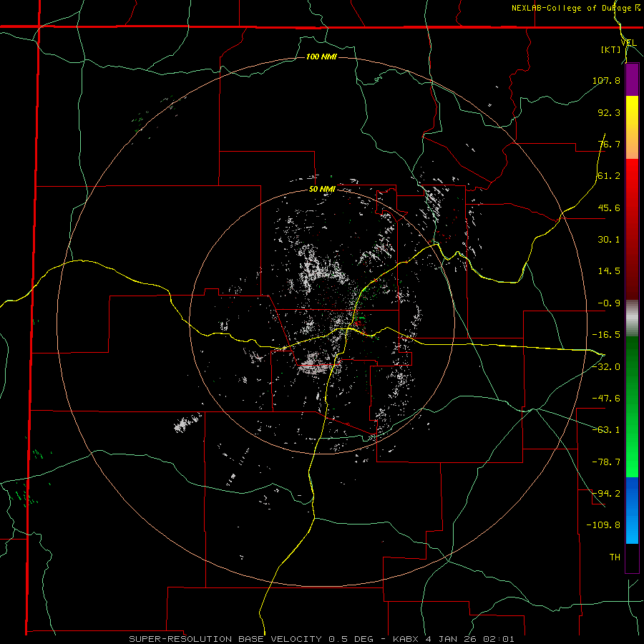
Task: Click the -109.8 velocity scale value
Action: pos(603,525)
